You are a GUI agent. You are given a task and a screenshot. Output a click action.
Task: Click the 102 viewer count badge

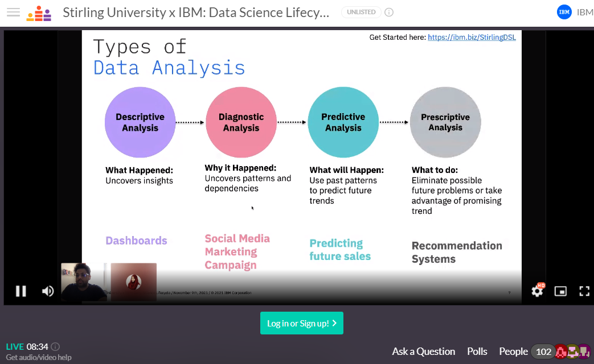pos(543,351)
